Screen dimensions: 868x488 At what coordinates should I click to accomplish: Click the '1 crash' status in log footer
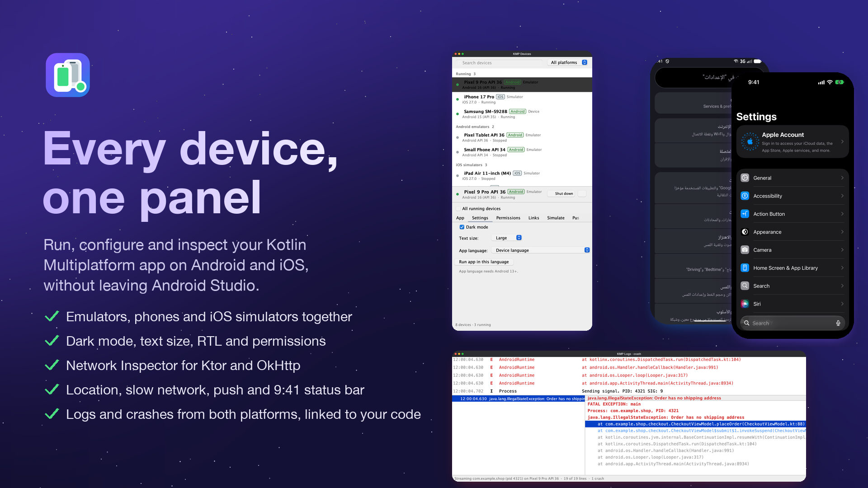click(598, 479)
